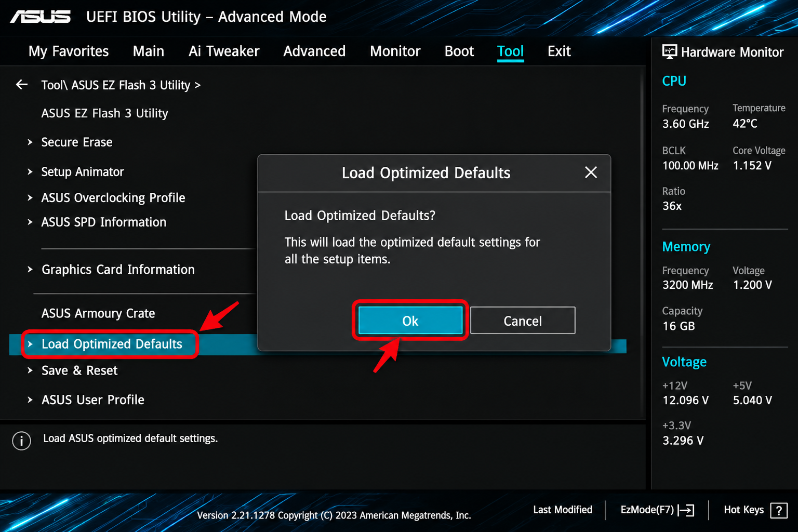Click the Hardware Monitor display icon
798x532 pixels.
[x=669, y=51]
